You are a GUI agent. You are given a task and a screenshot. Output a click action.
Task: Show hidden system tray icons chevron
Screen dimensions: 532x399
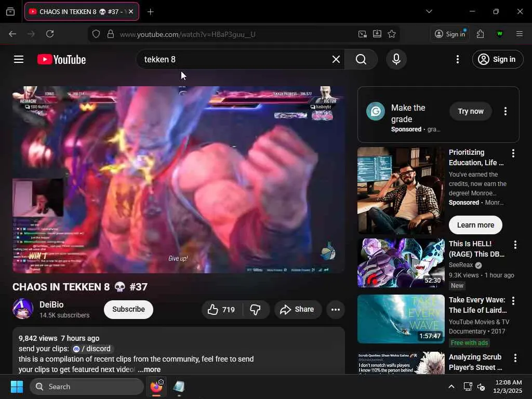click(451, 387)
